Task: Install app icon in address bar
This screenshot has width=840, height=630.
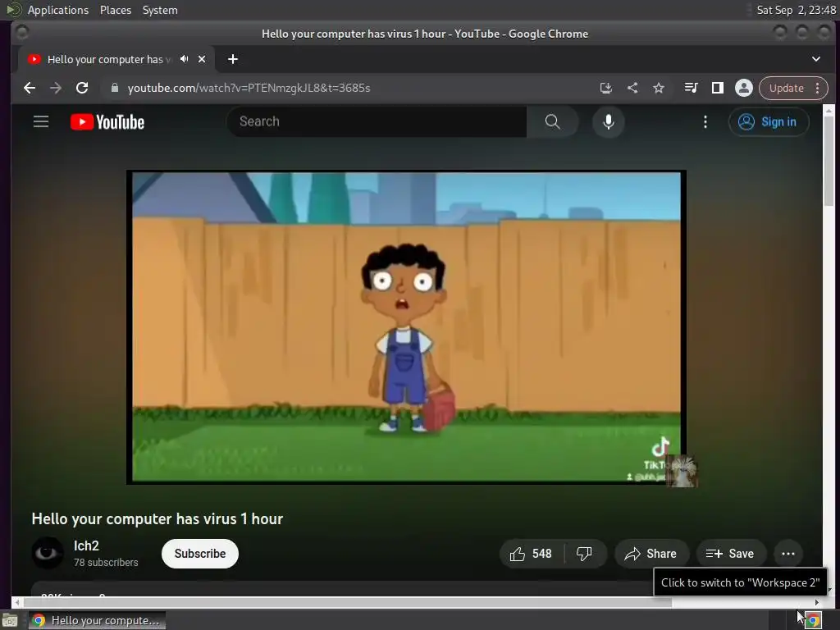Action: pos(606,88)
